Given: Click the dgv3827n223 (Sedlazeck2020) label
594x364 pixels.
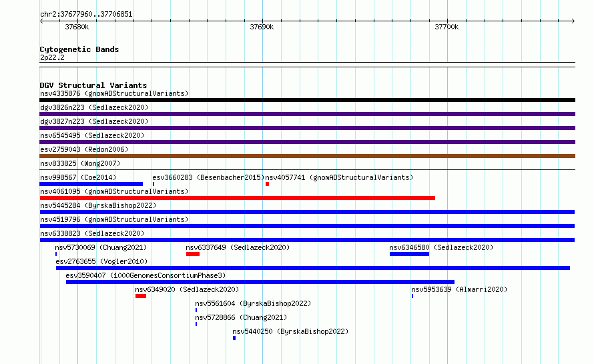Looking at the screenshot, I should [94, 121].
